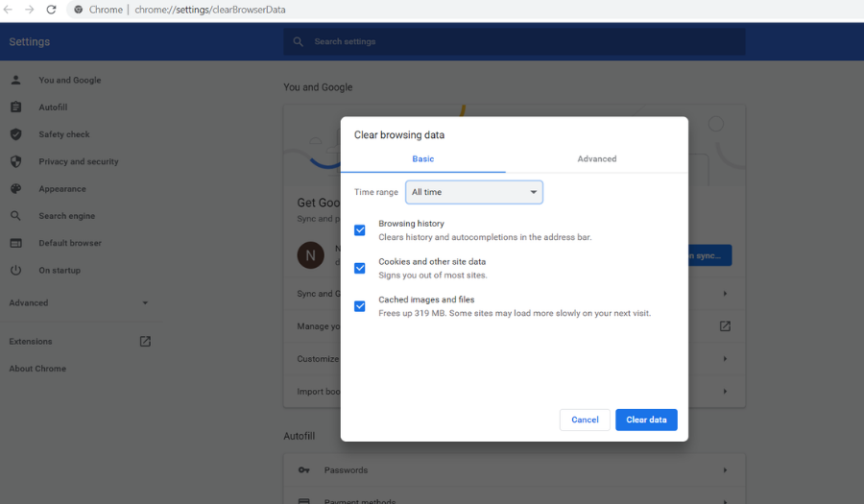Open Default browser settings in sidebar
Screen dimensions: 864x504
pyautogui.click(x=70, y=243)
